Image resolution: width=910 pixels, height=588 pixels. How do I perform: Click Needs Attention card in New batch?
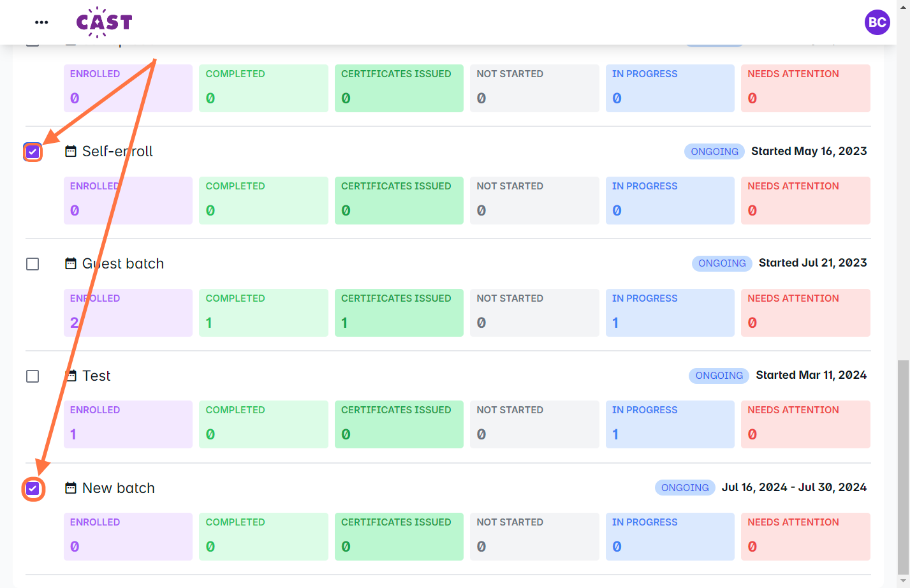805,536
